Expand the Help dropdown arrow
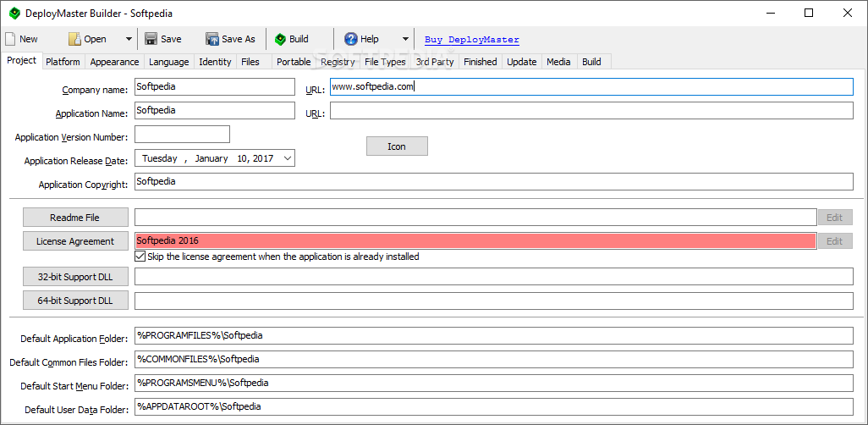The width and height of the screenshot is (868, 425). tap(405, 39)
